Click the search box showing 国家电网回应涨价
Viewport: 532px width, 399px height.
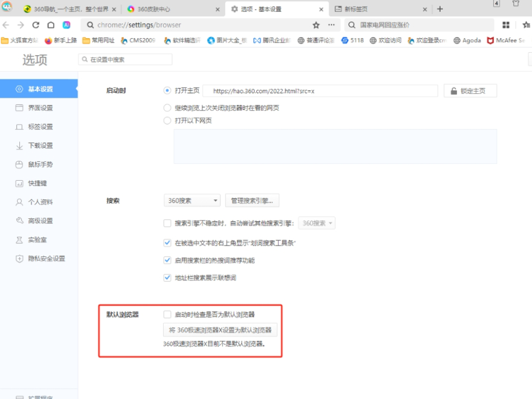coord(419,25)
